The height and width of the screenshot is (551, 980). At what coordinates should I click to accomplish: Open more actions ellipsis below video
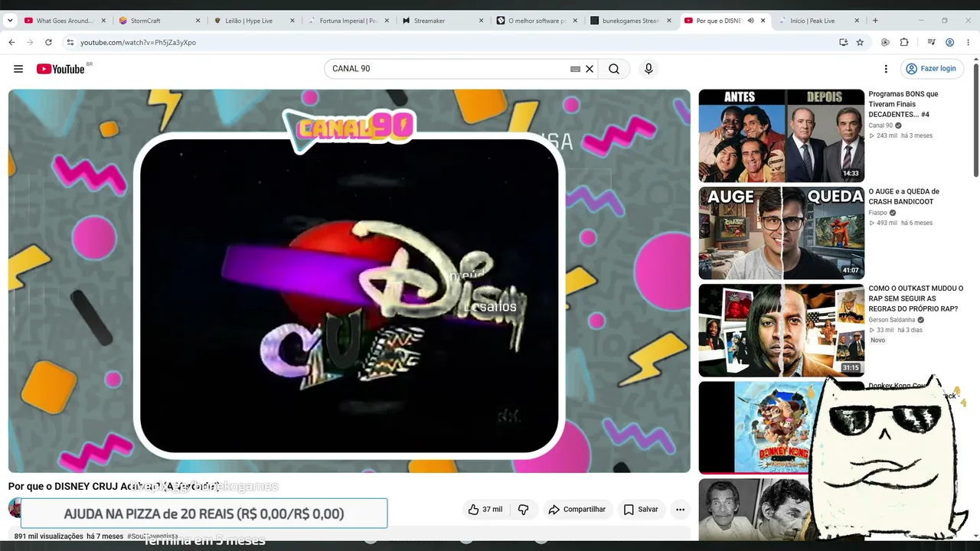coord(680,510)
